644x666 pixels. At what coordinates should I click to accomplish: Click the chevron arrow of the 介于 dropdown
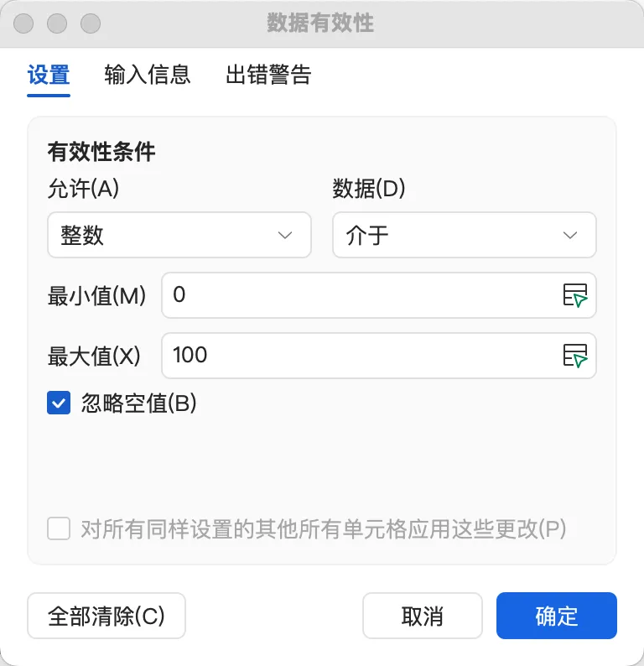[x=569, y=235]
